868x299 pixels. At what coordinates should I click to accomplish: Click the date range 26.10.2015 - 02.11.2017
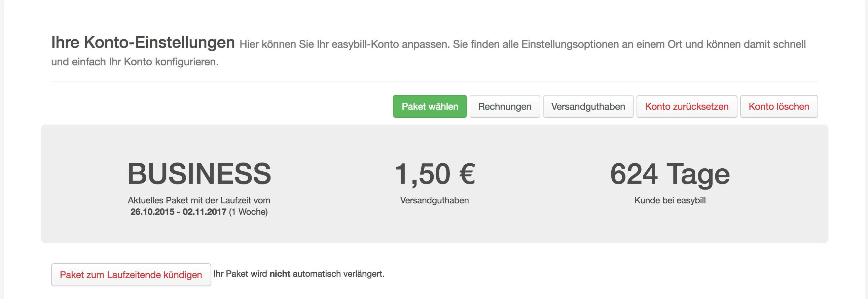point(178,212)
